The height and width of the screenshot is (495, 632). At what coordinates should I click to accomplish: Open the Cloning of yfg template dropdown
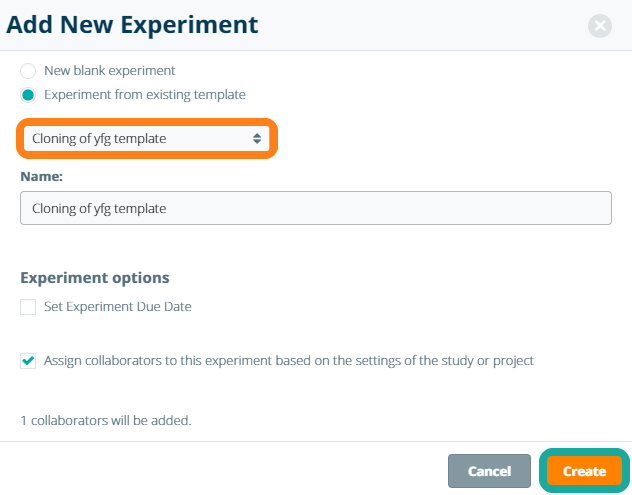[x=146, y=138]
